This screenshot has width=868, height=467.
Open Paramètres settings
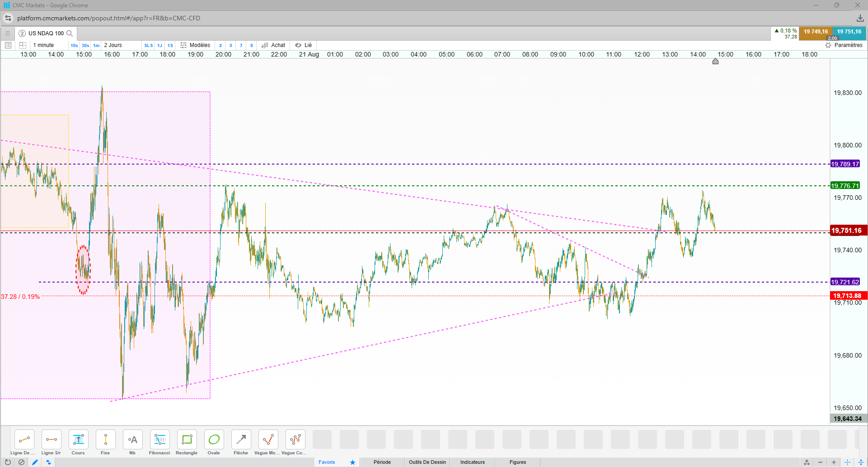coord(844,45)
